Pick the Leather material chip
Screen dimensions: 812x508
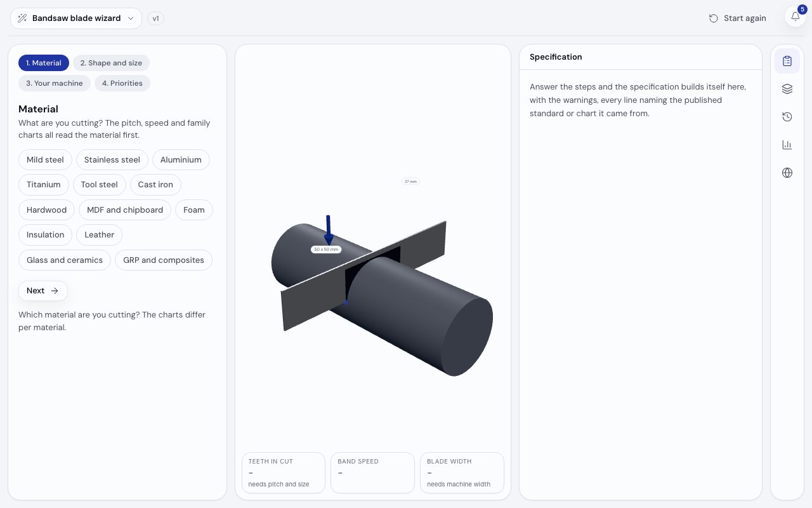[100, 234]
